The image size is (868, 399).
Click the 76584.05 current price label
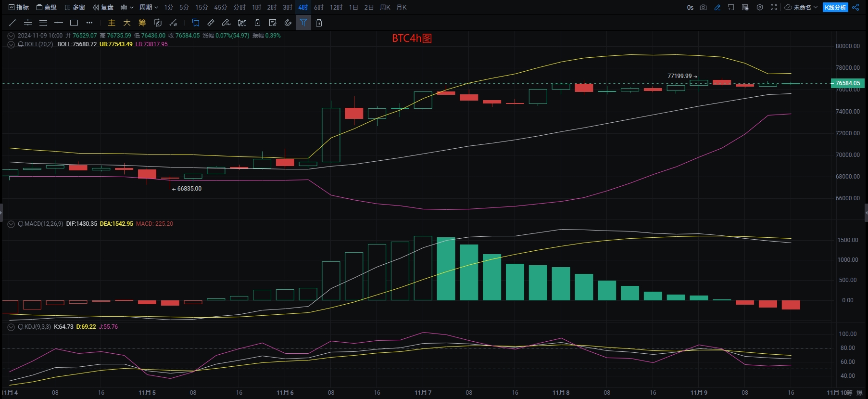coord(847,83)
